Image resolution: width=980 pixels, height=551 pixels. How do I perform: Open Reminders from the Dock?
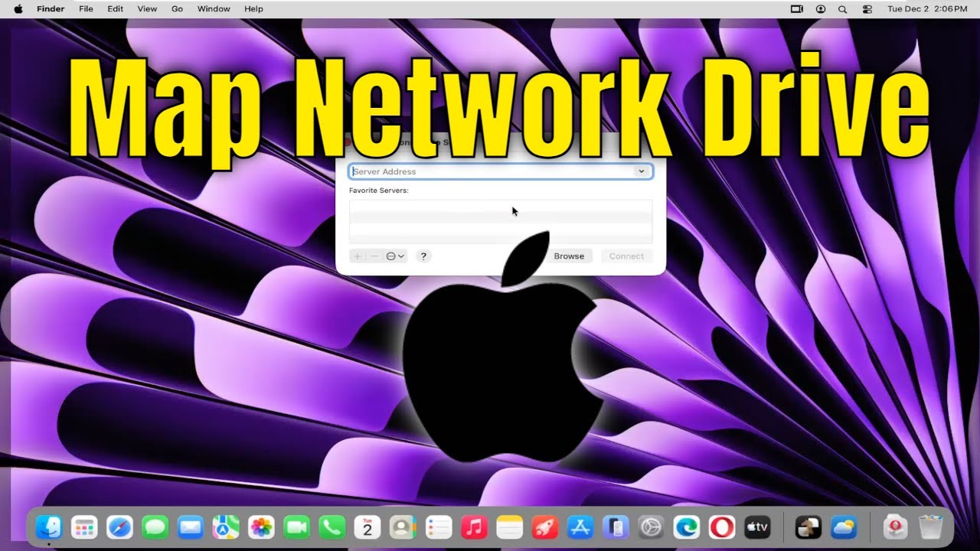439,527
